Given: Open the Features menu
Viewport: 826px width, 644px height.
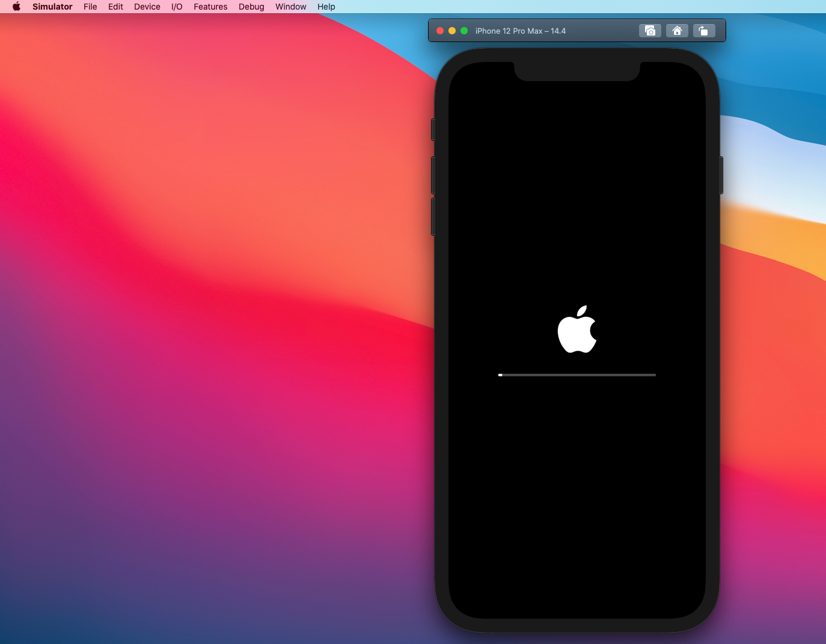Looking at the screenshot, I should click(x=210, y=7).
